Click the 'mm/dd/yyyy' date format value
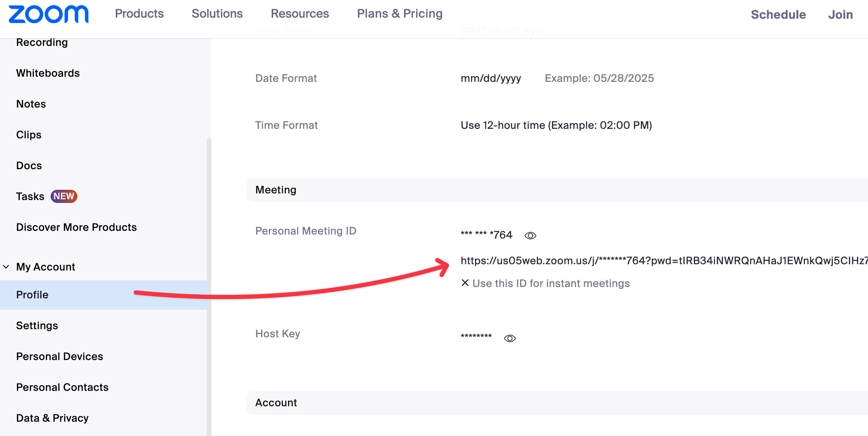This screenshot has height=436, width=868. (x=491, y=78)
